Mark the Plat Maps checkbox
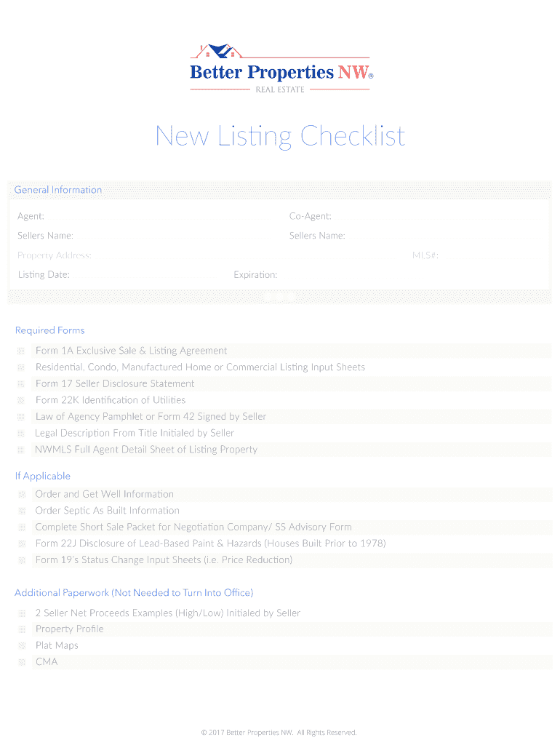 click(x=22, y=646)
